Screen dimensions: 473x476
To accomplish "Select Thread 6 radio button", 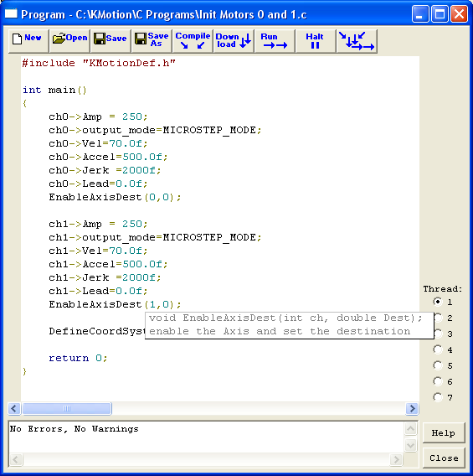I will [x=438, y=381].
